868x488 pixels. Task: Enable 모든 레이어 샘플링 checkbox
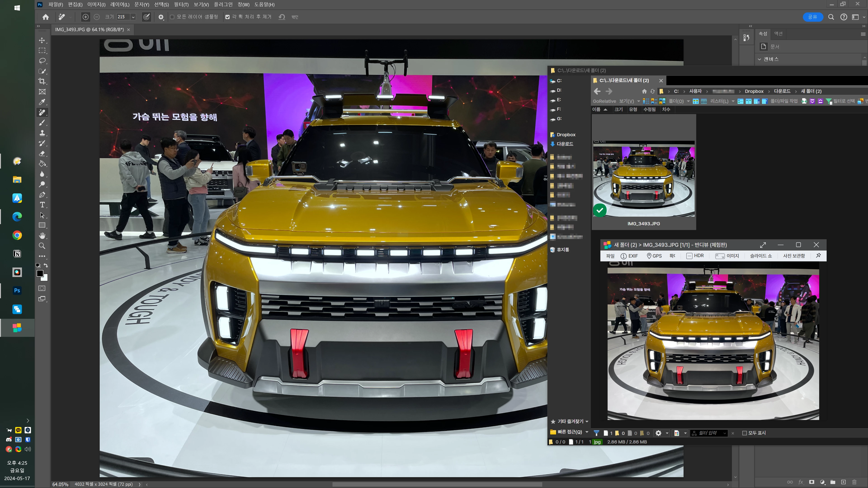(x=172, y=17)
